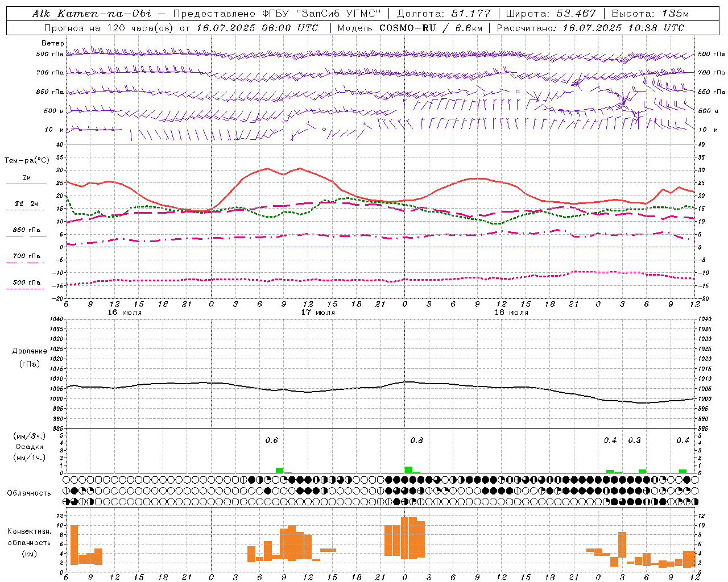This screenshot has height=582, width=728.
Task: Click the Облачность cloud cover label
Action: tap(29, 493)
